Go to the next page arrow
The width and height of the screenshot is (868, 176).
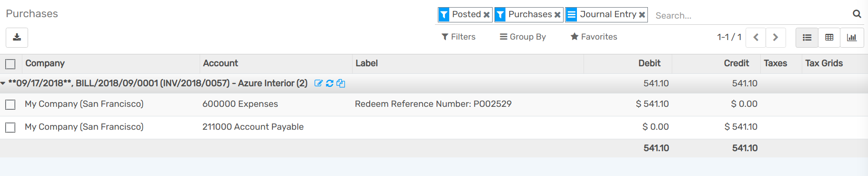tap(776, 37)
